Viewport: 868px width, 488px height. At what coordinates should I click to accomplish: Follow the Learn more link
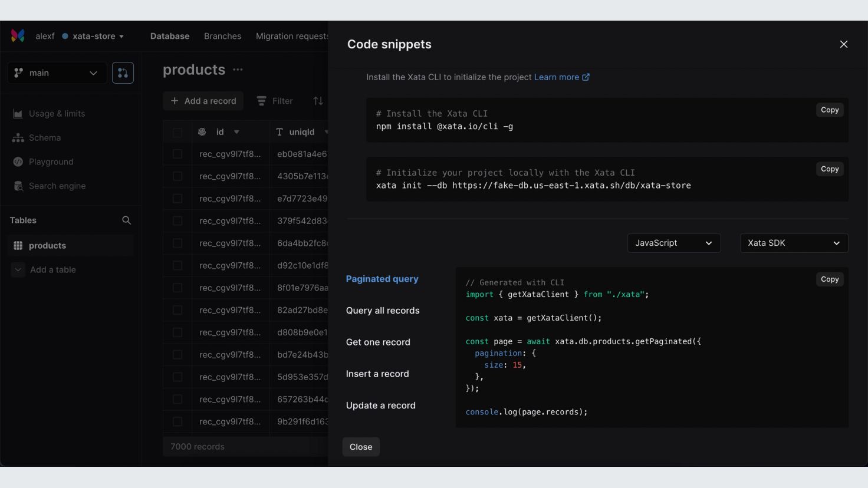(557, 77)
